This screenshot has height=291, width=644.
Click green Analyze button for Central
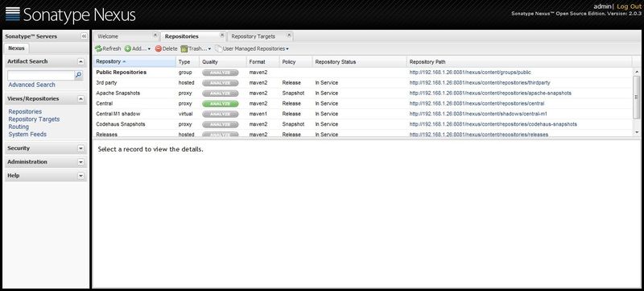[x=220, y=103]
